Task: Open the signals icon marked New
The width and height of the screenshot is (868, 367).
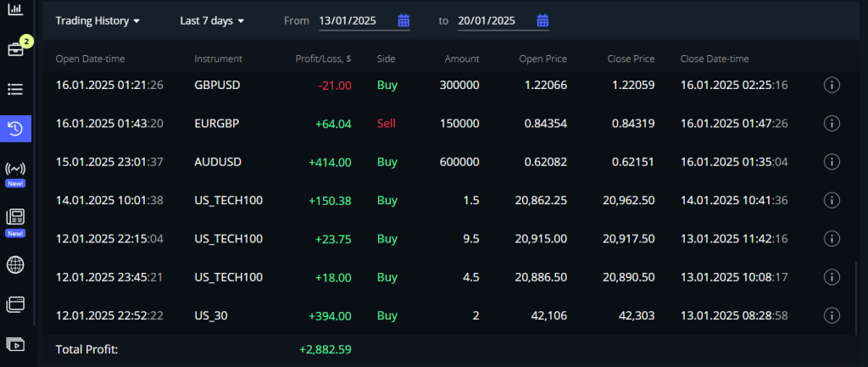Action: (15, 169)
